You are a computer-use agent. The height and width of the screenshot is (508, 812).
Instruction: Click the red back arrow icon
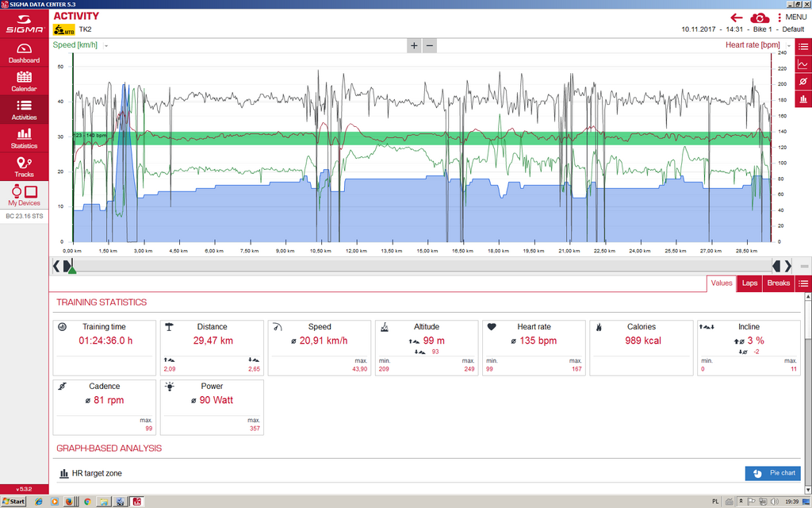coord(737,17)
